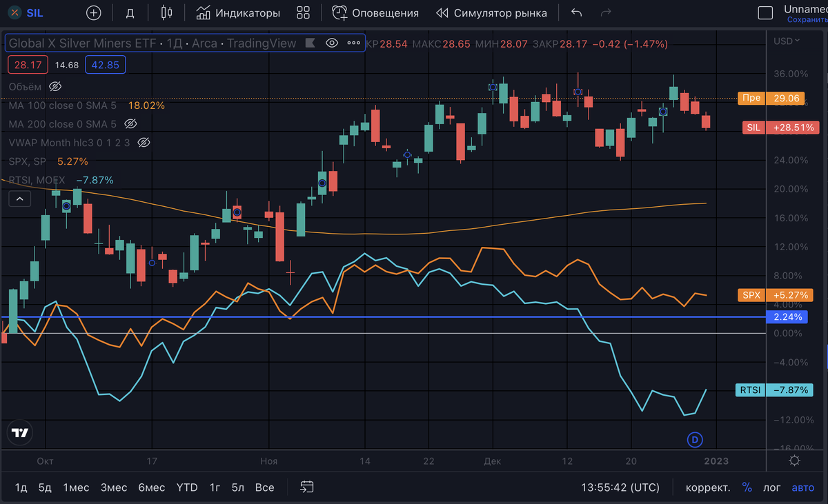Toggle авто auto scale
828x504 pixels.
coord(802,487)
